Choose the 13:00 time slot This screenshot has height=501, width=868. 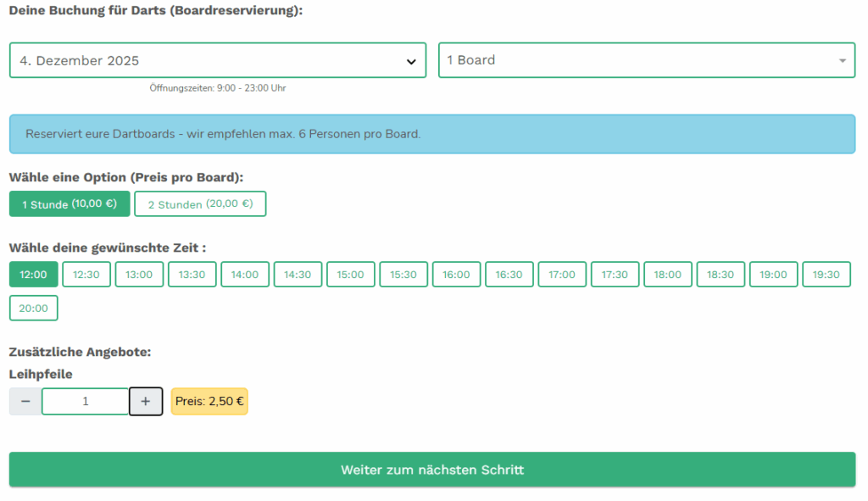point(139,275)
